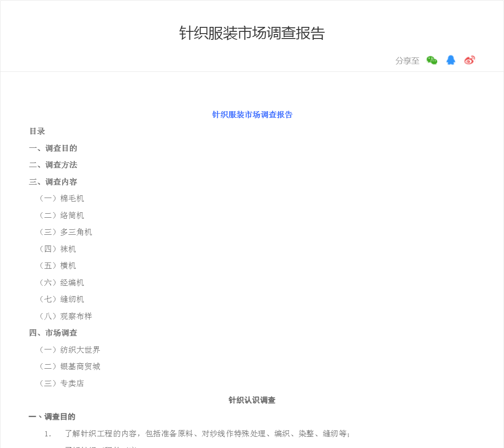
Task: Click the (四)袜机 entry
Action: pyautogui.click(x=57, y=249)
